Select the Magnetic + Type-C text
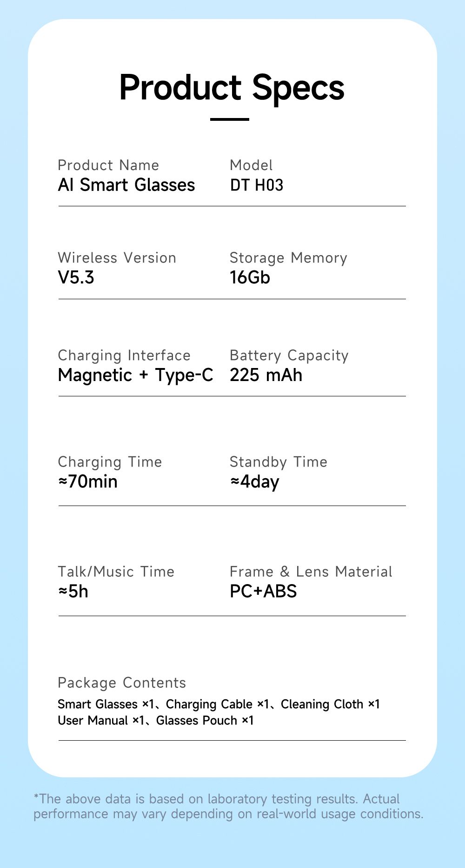Viewport: 465px width, 868px height. coord(135,375)
